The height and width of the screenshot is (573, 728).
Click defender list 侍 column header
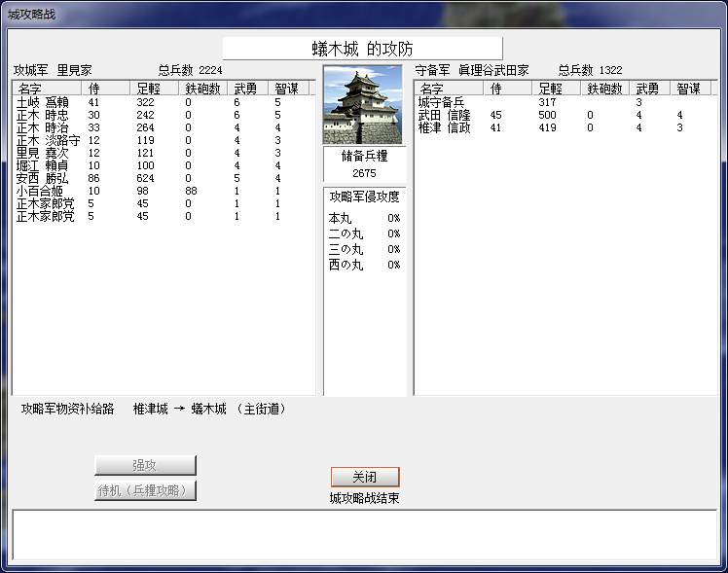click(x=508, y=89)
